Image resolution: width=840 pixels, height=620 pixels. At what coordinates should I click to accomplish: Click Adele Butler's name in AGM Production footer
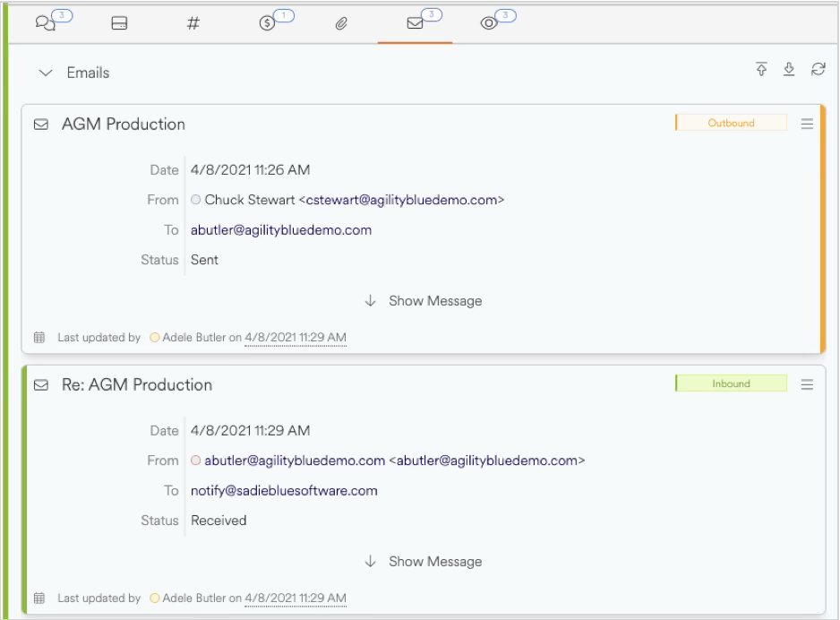coord(194,338)
